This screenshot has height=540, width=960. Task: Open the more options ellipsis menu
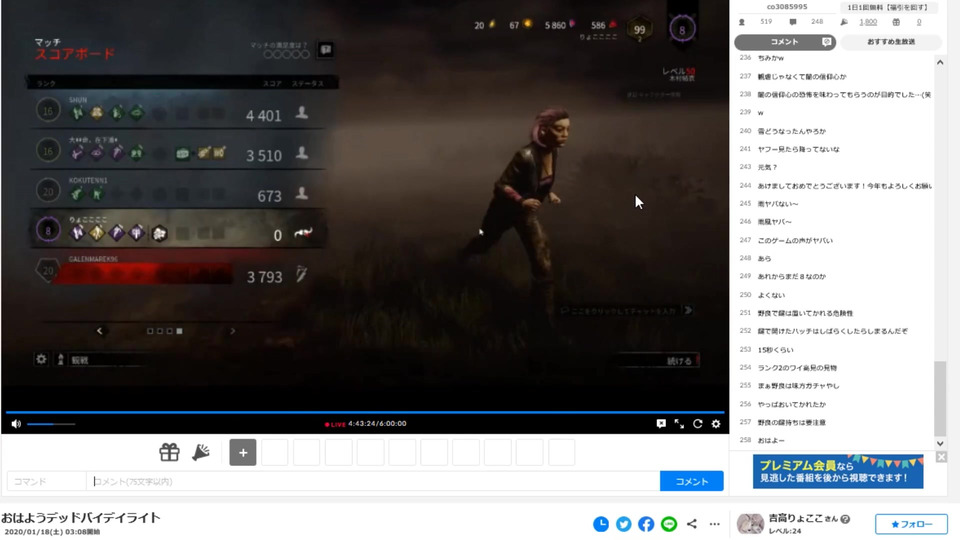[x=714, y=524]
